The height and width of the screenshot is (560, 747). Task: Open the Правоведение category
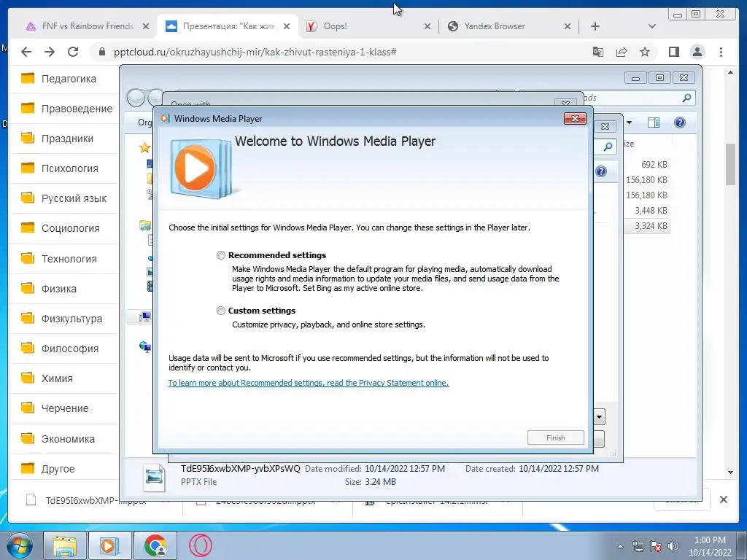77,109
